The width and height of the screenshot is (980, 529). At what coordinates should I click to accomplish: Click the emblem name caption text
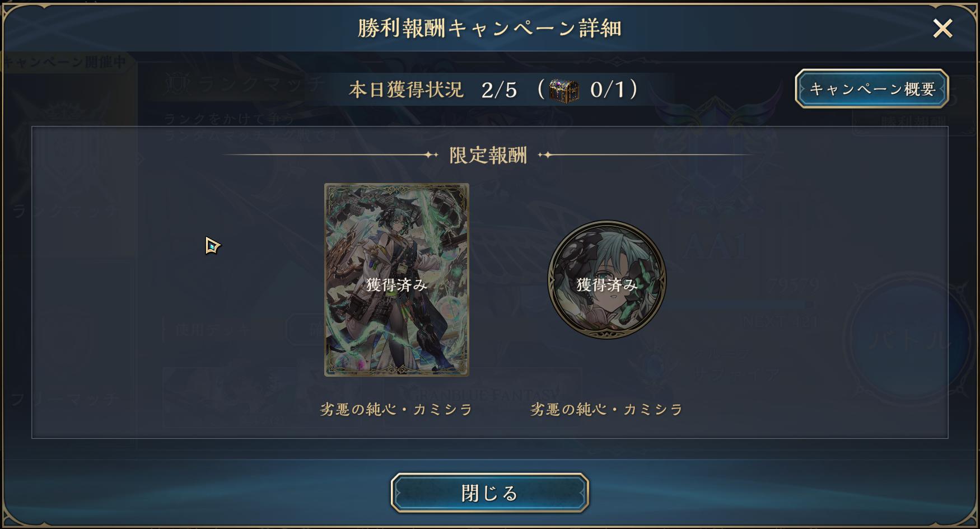click(606, 410)
